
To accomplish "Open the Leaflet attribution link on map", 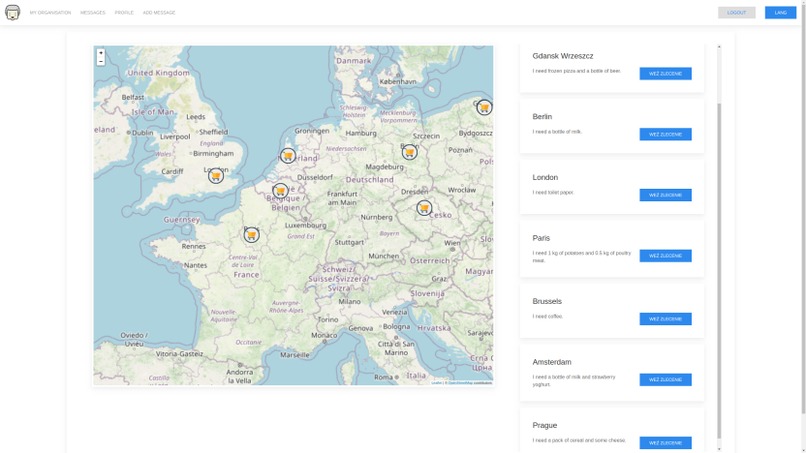I will [436, 383].
